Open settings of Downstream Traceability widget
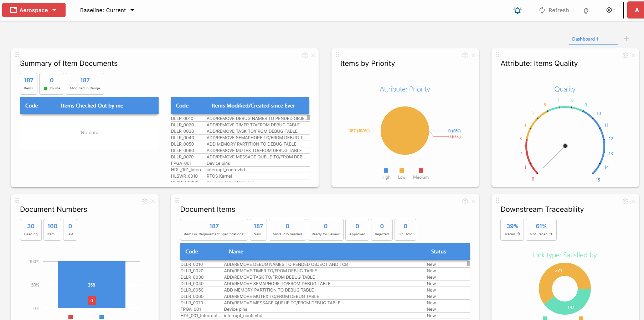Image resolution: width=644 pixels, height=320 pixels. tap(625, 201)
